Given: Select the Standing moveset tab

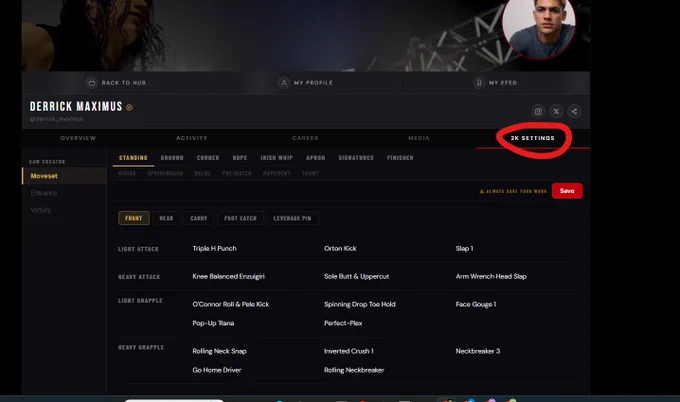Looking at the screenshot, I should 133,158.
